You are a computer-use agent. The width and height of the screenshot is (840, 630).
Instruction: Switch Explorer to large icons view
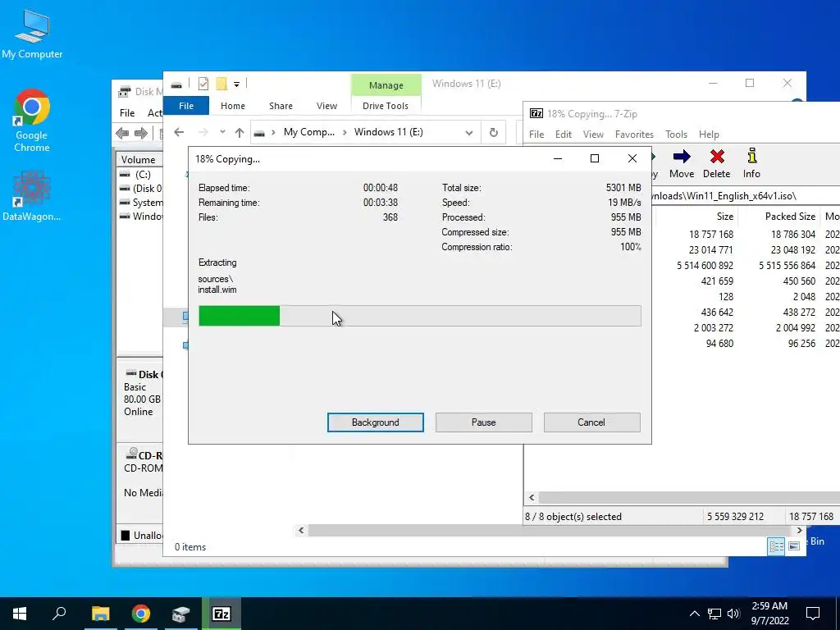pos(794,546)
